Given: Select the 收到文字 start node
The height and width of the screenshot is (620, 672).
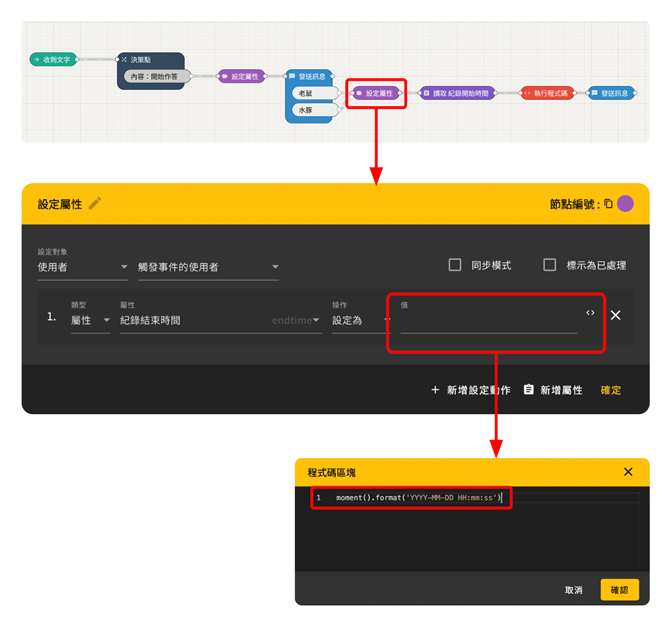Looking at the screenshot, I should (x=54, y=60).
